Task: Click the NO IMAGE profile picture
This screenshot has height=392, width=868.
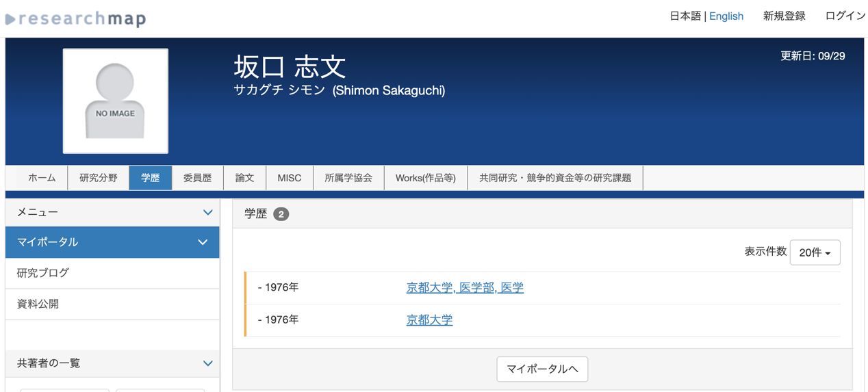Action: pos(116,101)
